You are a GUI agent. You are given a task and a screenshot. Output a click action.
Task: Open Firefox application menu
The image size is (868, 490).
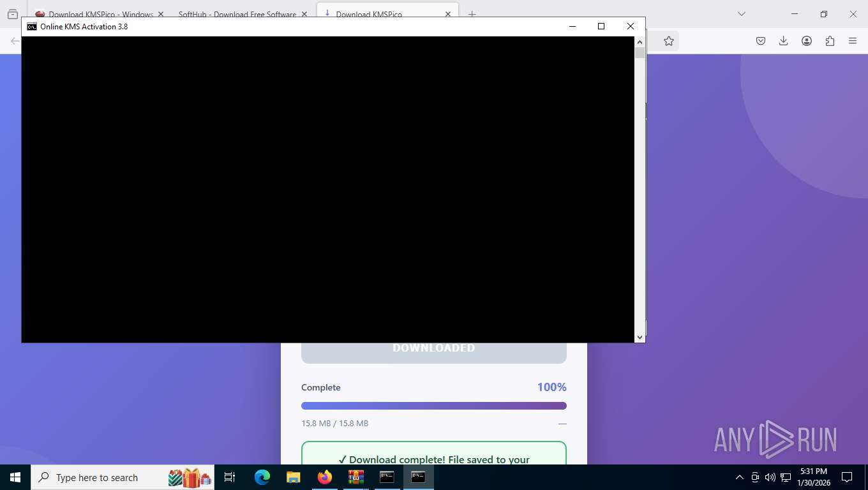click(853, 41)
